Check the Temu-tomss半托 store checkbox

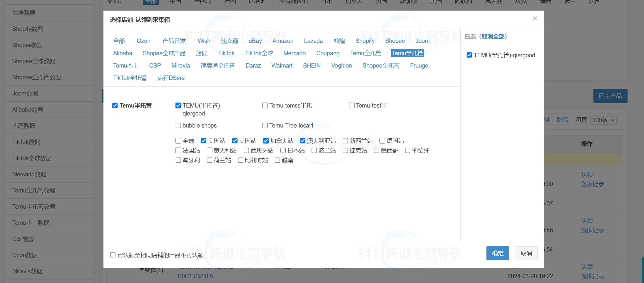pos(265,106)
